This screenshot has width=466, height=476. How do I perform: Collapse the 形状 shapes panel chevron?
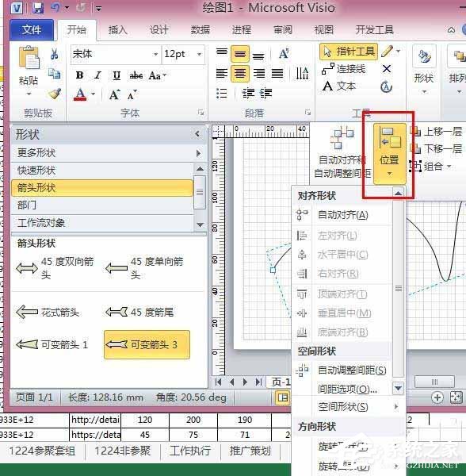pos(197,133)
